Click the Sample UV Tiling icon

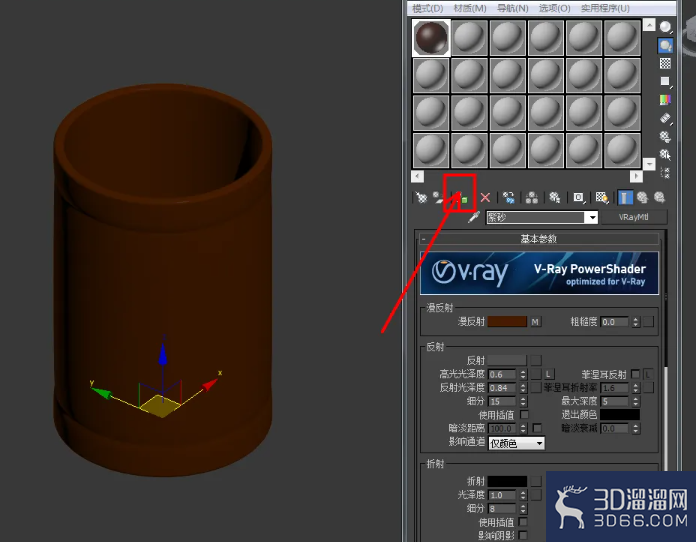pos(665,82)
